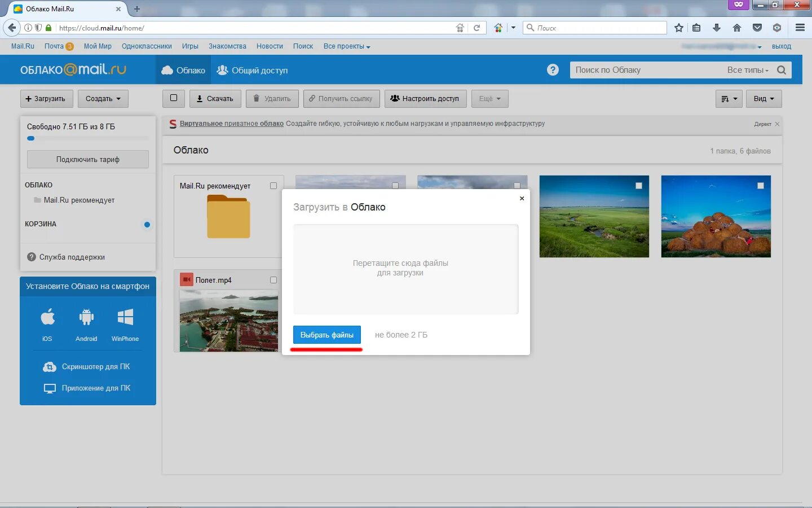The width and height of the screenshot is (812, 508).
Task: Click the help question mark icon
Action: 553,70
